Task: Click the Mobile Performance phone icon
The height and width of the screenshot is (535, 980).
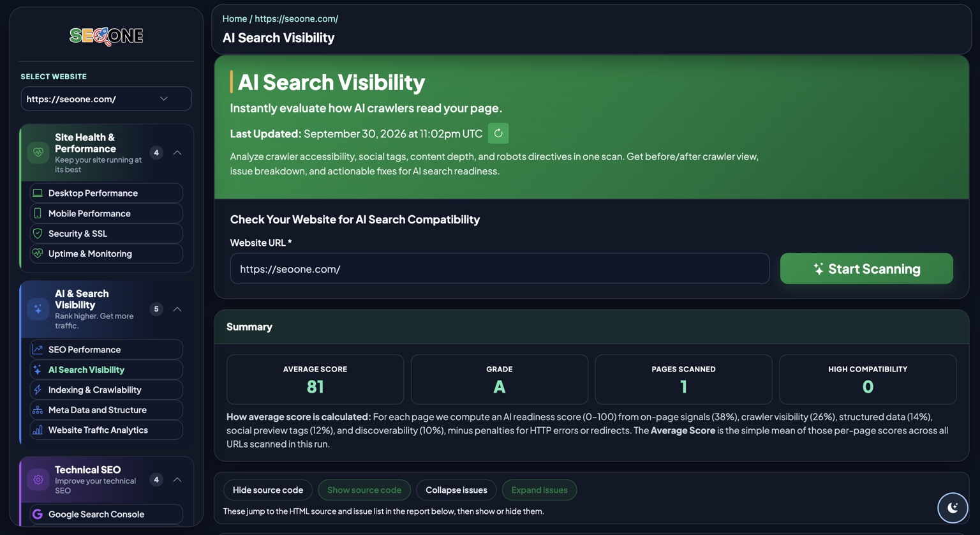Action: pos(38,213)
